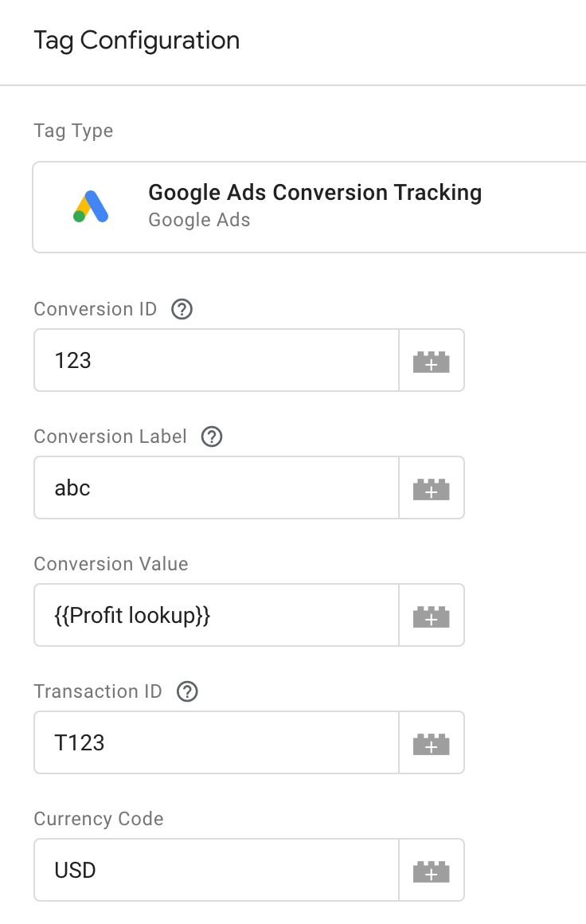View help for the Transaction ID field
586x924 pixels.
[x=186, y=691]
